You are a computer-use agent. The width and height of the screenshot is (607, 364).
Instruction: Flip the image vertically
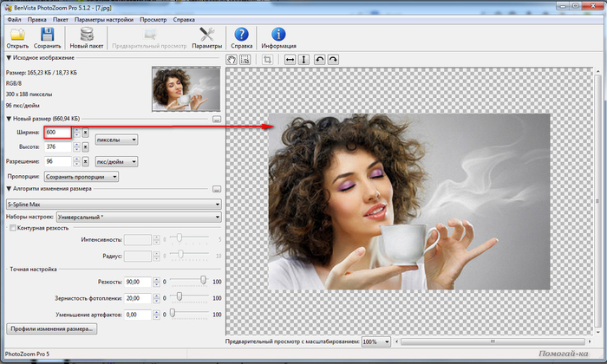(x=303, y=60)
